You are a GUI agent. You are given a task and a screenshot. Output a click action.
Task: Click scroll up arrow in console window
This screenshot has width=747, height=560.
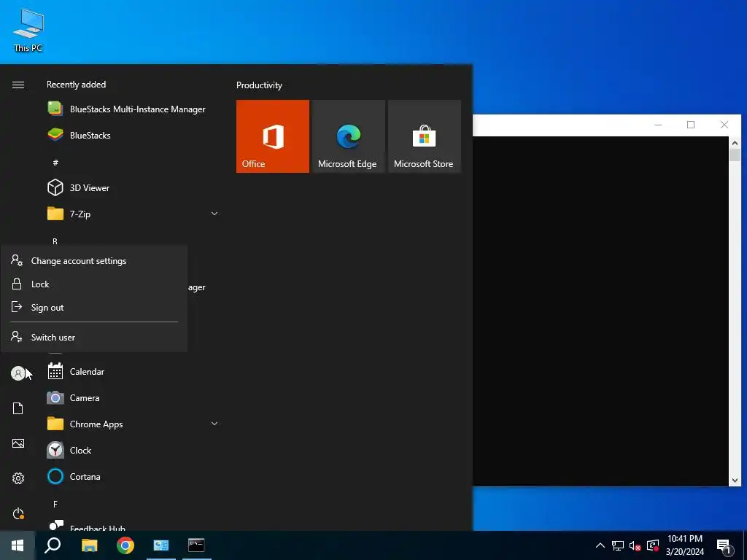click(735, 142)
